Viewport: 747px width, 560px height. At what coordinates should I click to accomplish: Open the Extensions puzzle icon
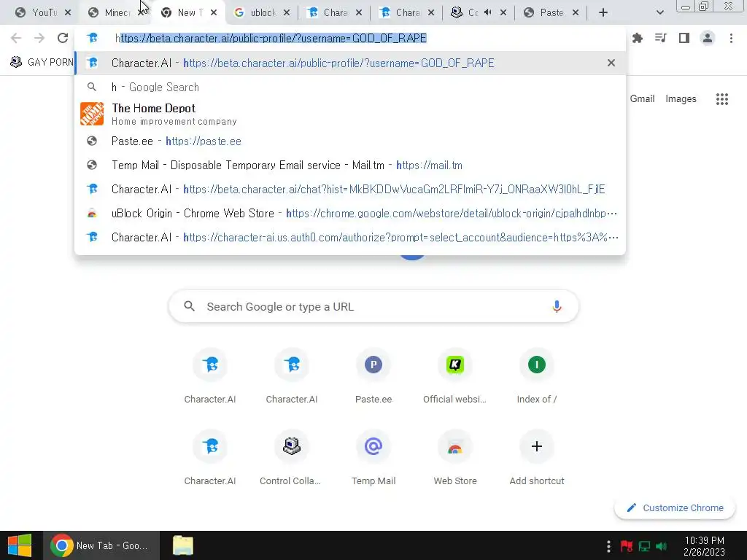coord(638,38)
